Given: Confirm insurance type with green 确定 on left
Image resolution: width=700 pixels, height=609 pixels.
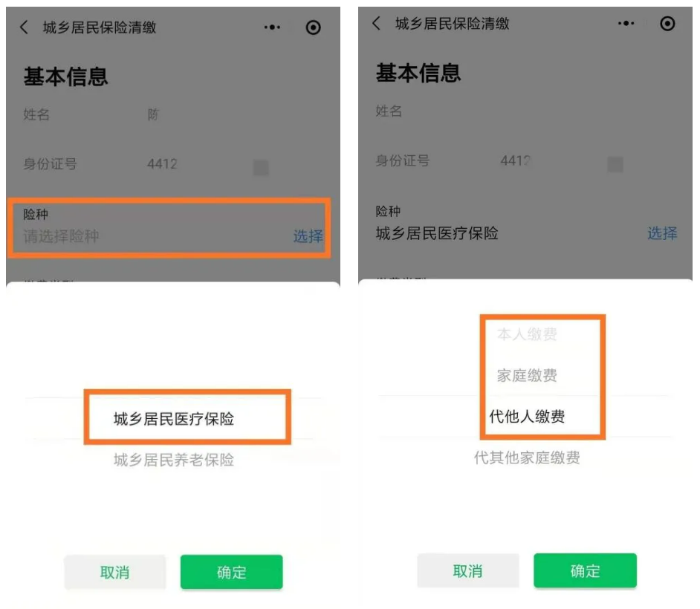Looking at the screenshot, I should pyautogui.click(x=231, y=572).
